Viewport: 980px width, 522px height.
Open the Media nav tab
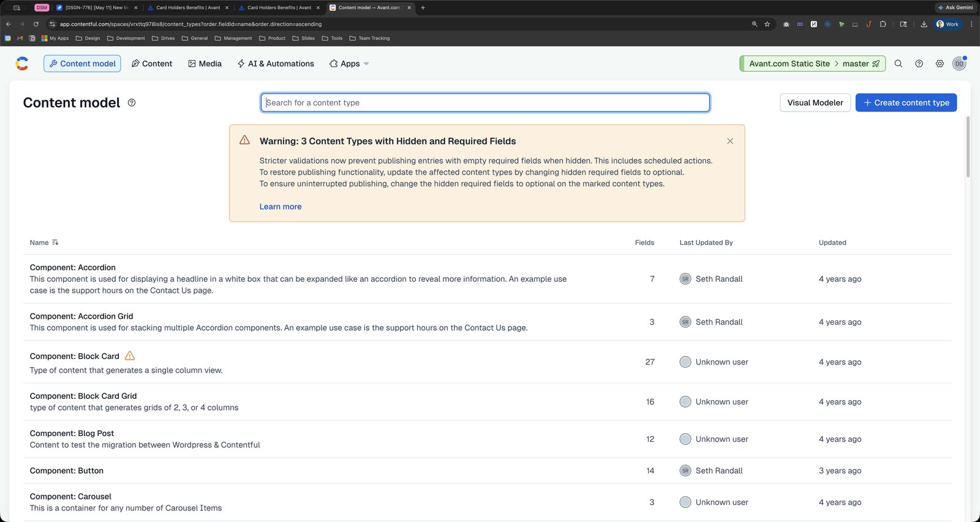(x=205, y=64)
